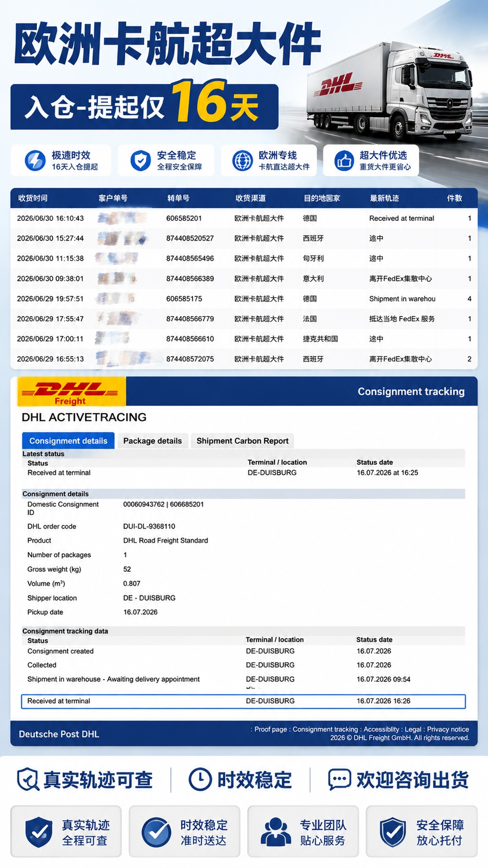The width and height of the screenshot is (488, 868).
Task: Click the 入仓-提起仅16天 banner
Action: point(144,106)
